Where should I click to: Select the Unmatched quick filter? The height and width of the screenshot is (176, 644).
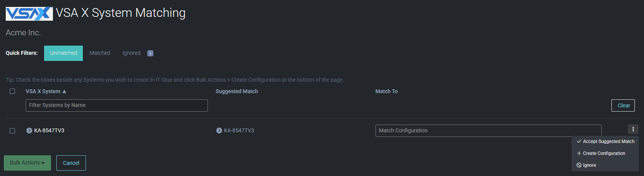pyautogui.click(x=63, y=53)
